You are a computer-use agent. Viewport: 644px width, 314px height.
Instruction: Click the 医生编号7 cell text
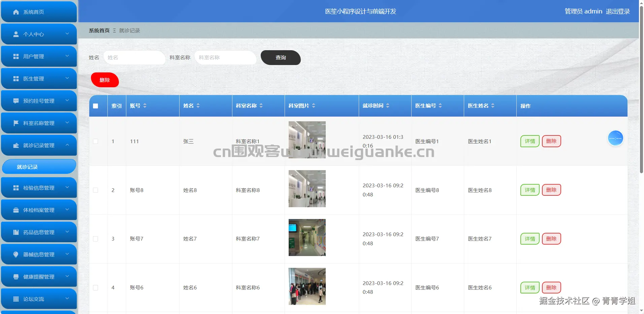click(427, 239)
